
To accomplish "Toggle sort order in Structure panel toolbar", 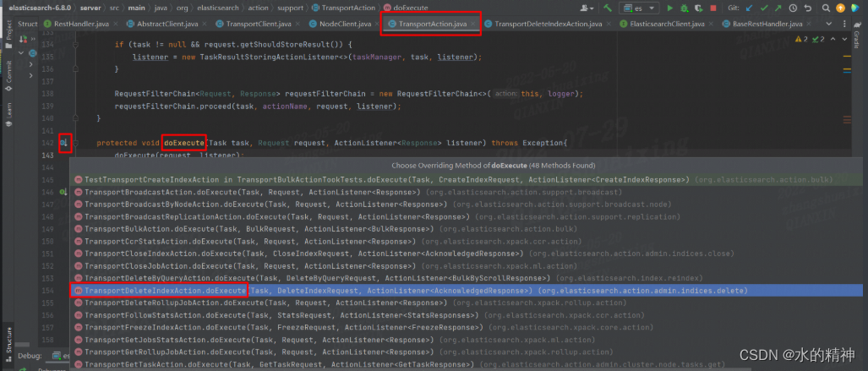I will 24,40.
